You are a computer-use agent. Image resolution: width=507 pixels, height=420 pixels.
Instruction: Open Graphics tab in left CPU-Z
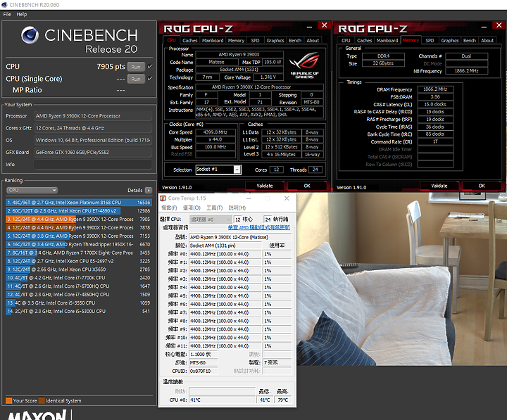point(275,41)
